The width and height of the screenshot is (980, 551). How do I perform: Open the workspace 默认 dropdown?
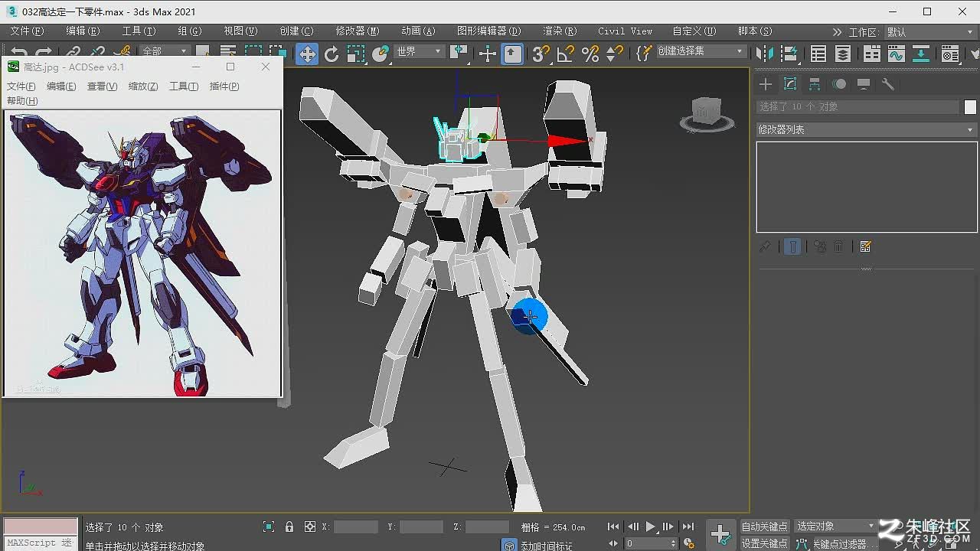pos(931,32)
